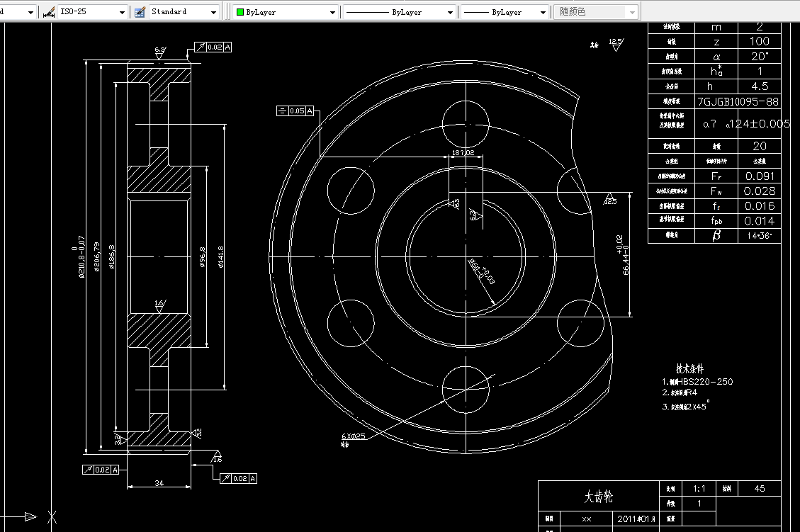The width and height of the screenshot is (800, 532).
Task: Open the Standard table style dropdown
Action: pos(214,12)
